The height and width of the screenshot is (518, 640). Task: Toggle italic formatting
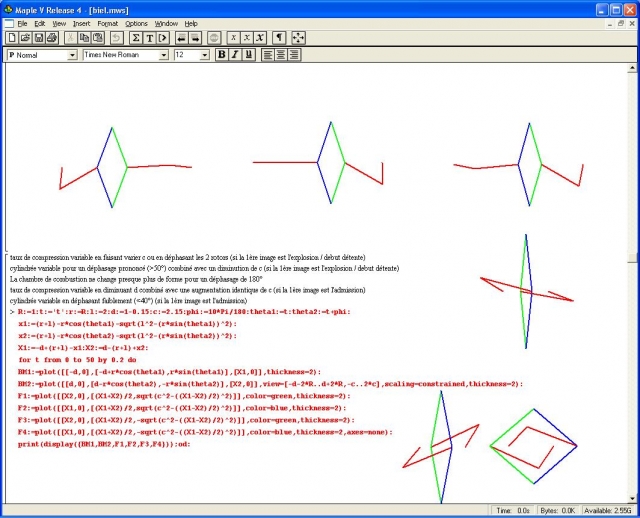235,55
